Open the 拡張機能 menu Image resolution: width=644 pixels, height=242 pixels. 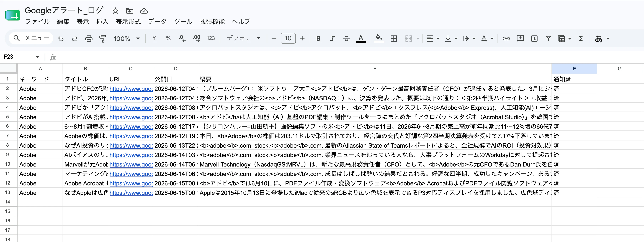point(212,22)
